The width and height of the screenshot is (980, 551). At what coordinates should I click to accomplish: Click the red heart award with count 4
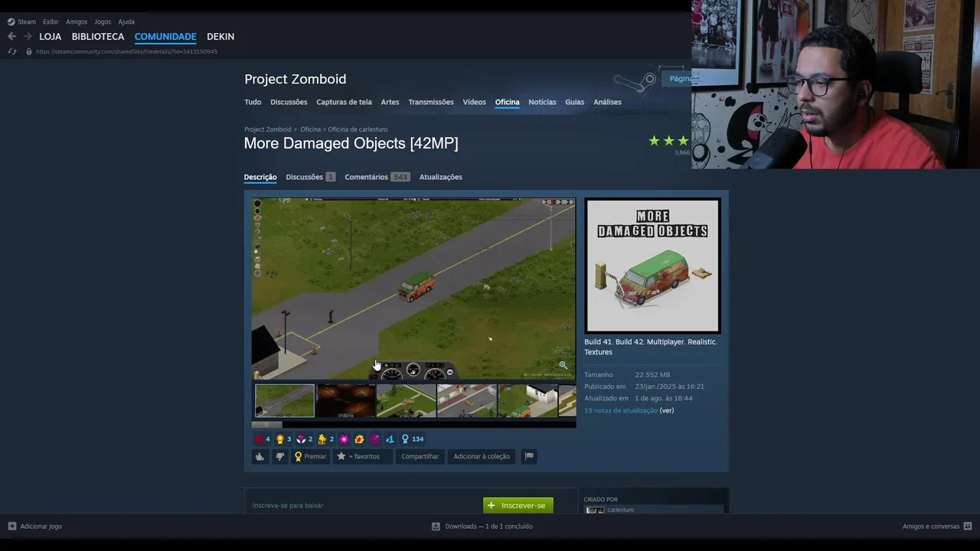(x=262, y=439)
